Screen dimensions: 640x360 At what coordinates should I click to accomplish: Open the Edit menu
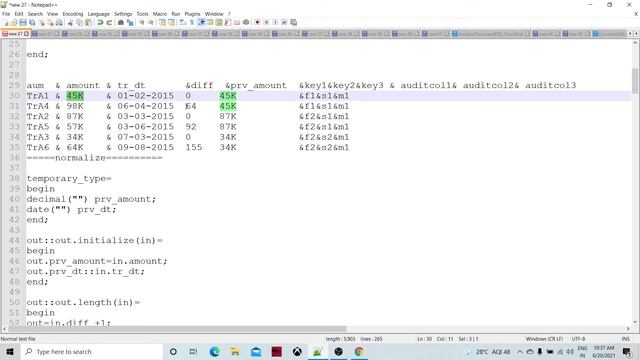[x=19, y=14]
